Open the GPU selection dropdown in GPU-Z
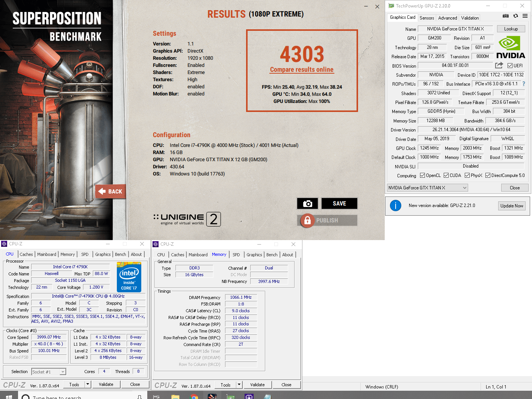 (428, 188)
